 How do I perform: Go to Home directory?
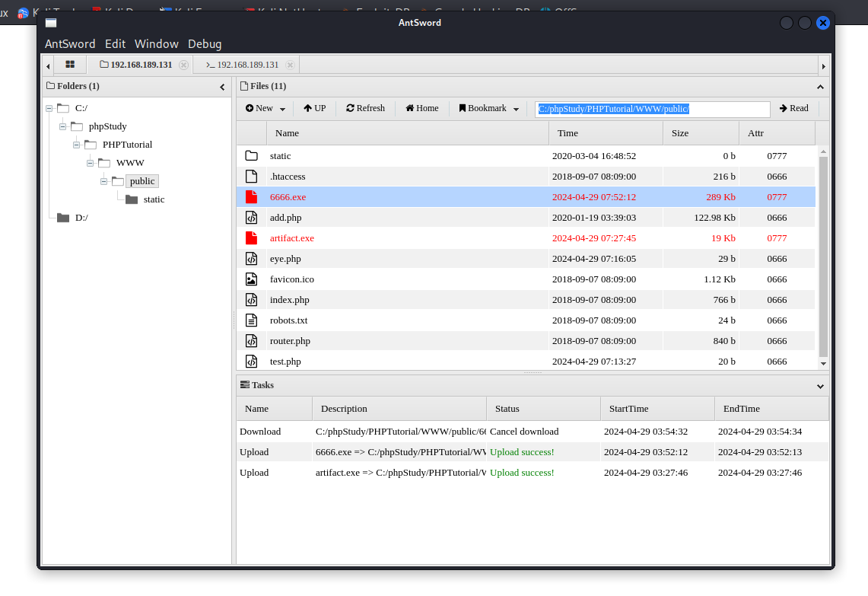pos(421,109)
